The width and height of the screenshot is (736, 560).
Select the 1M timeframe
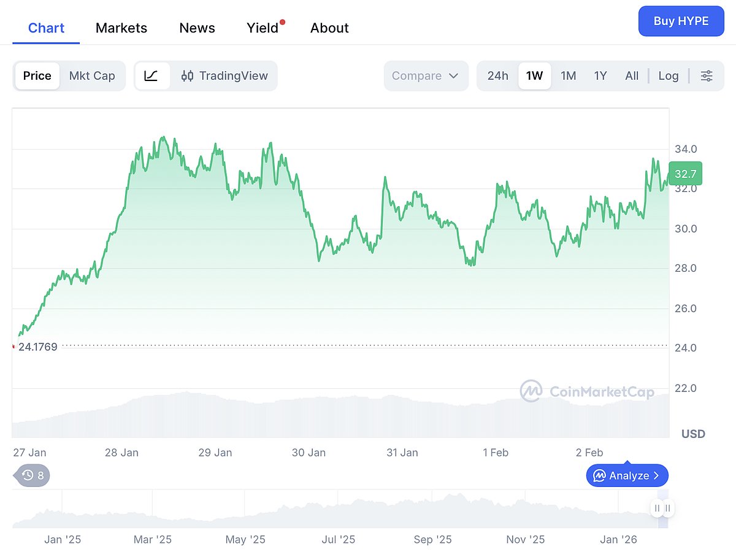click(568, 75)
